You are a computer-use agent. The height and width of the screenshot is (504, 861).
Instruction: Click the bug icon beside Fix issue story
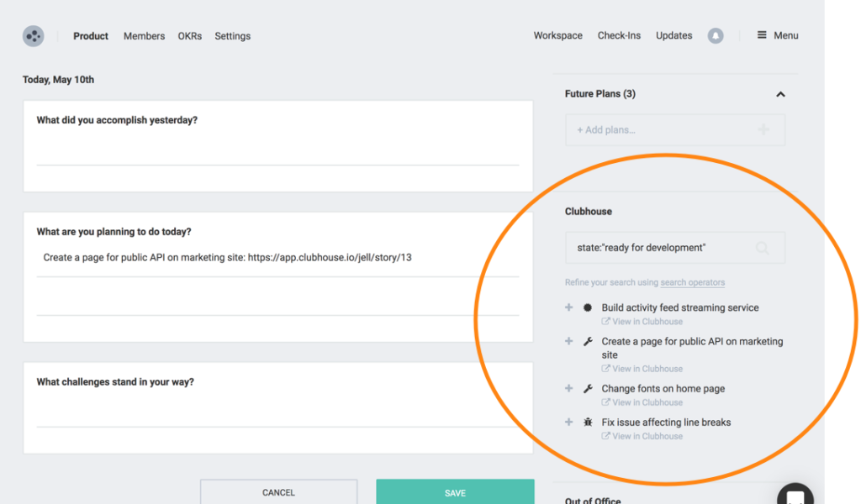click(x=588, y=422)
